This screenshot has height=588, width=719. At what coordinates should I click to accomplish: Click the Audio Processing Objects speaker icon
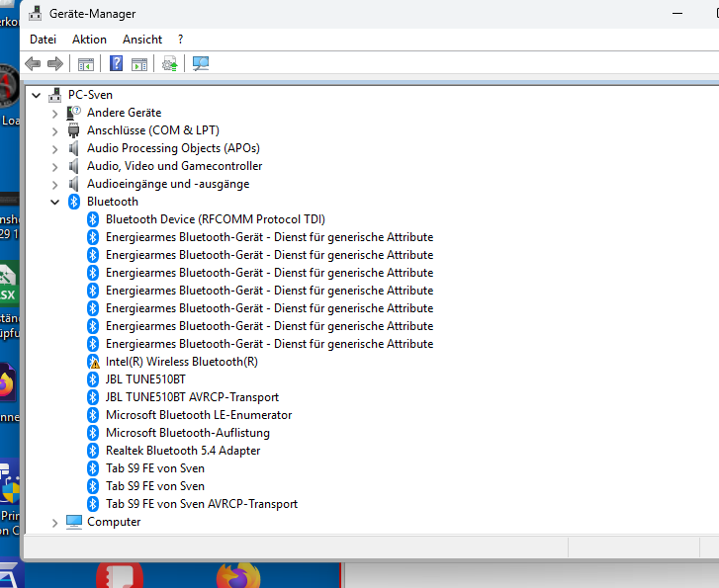pos(73,148)
